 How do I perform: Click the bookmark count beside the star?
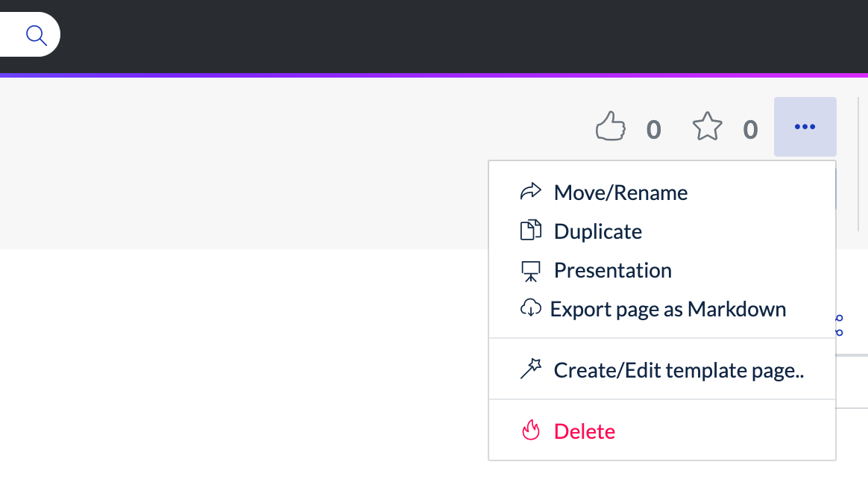click(x=750, y=130)
